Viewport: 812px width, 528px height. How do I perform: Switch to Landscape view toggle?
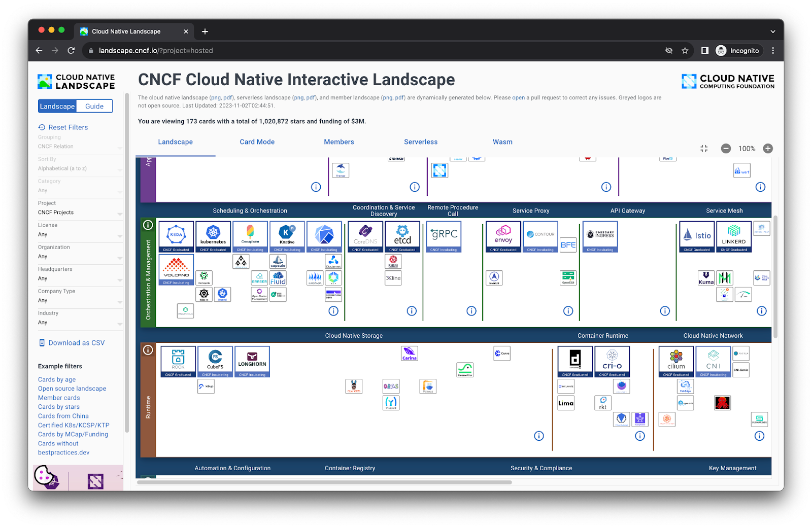(x=57, y=106)
